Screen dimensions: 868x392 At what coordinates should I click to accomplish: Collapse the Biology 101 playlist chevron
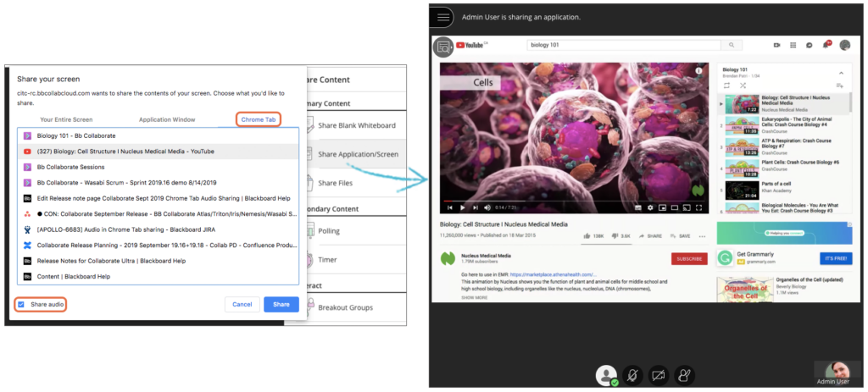pyautogui.click(x=841, y=73)
